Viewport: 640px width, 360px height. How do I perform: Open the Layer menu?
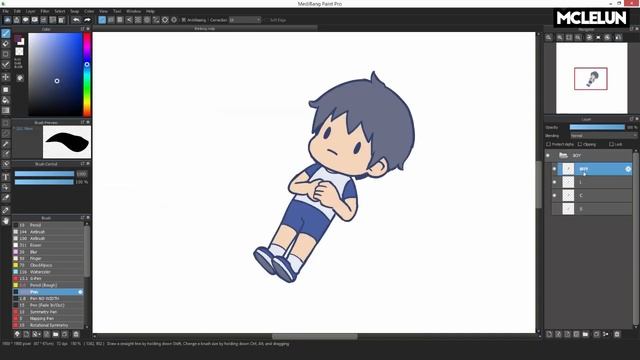click(31, 11)
